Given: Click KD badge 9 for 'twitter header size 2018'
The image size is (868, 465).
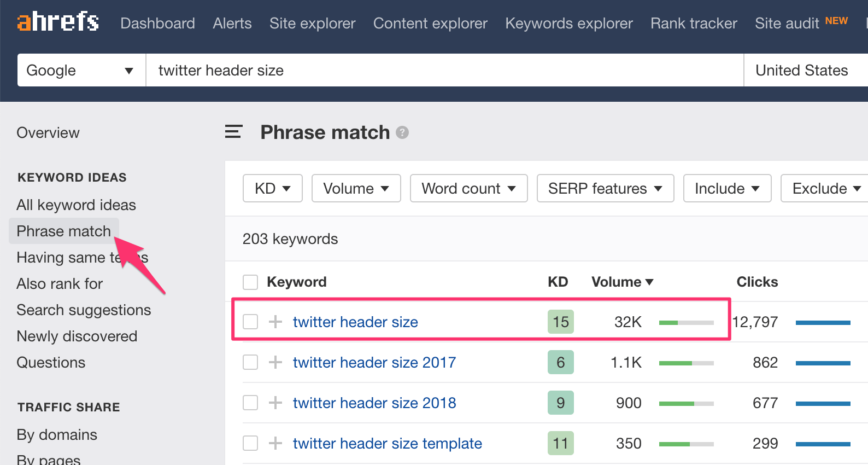Looking at the screenshot, I should point(561,403).
